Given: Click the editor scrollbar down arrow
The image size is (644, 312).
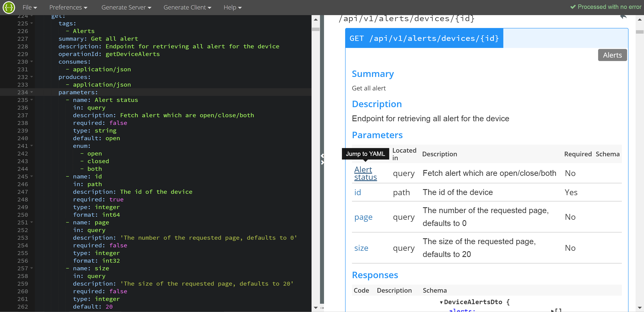Looking at the screenshot, I should [x=316, y=308].
